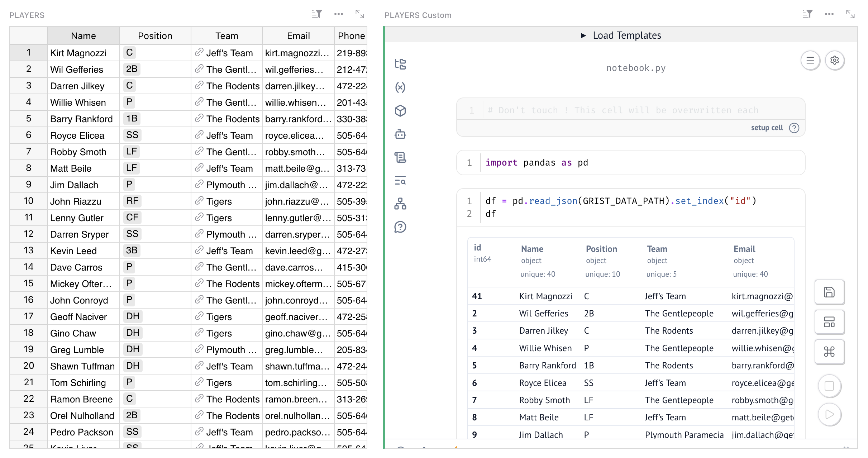This screenshot has width=868, height=458.
Task: Open the scratchpad scroll icon
Action: click(x=400, y=157)
